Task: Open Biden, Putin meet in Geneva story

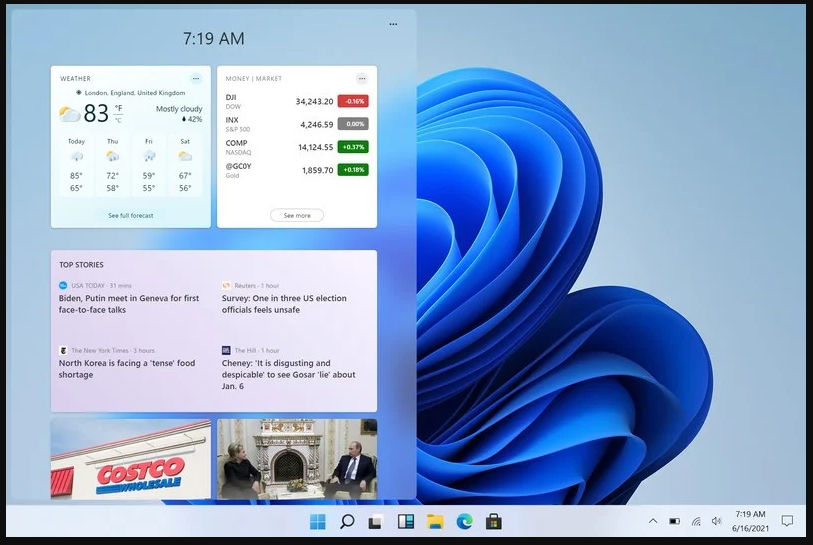Action: 129,304
